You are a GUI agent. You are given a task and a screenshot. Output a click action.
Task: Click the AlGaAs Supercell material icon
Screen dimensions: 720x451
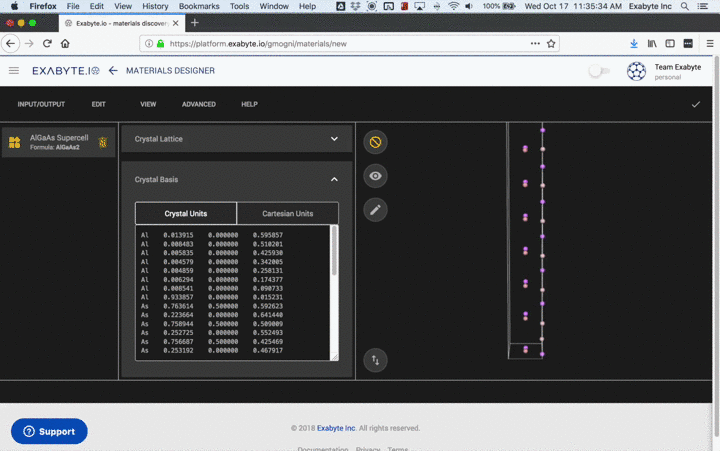(15, 142)
